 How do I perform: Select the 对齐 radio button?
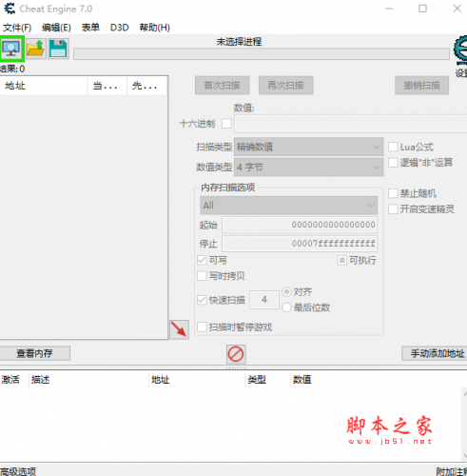[286, 291]
